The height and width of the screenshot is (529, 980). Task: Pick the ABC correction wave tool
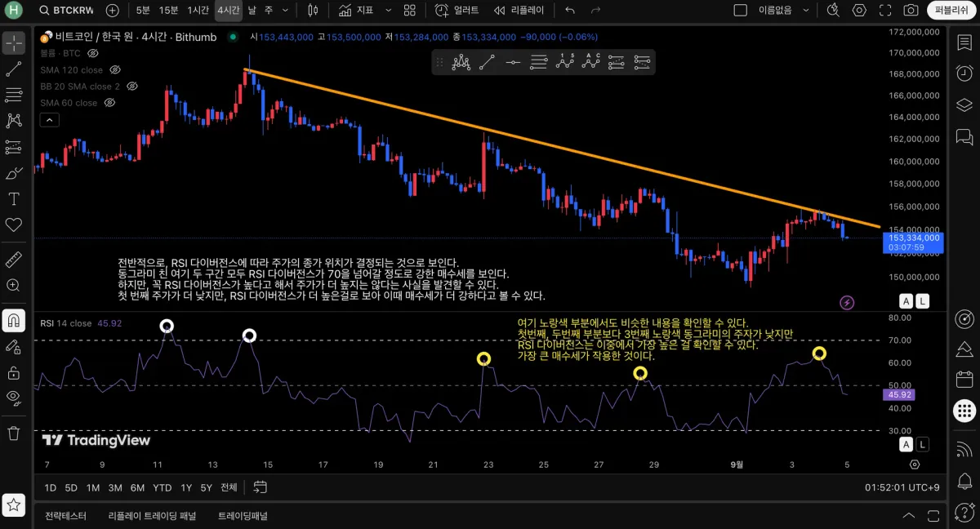coord(591,62)
